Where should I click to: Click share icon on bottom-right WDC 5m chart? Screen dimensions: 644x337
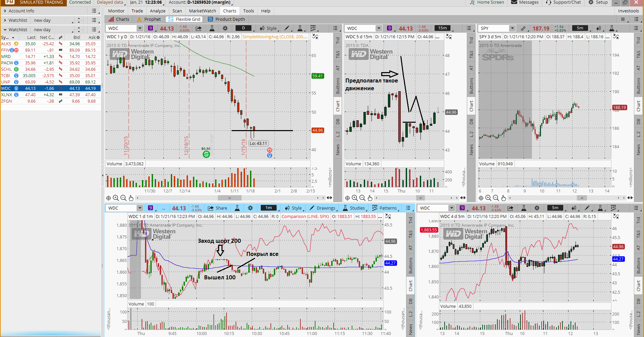click(x=510, y=208)
